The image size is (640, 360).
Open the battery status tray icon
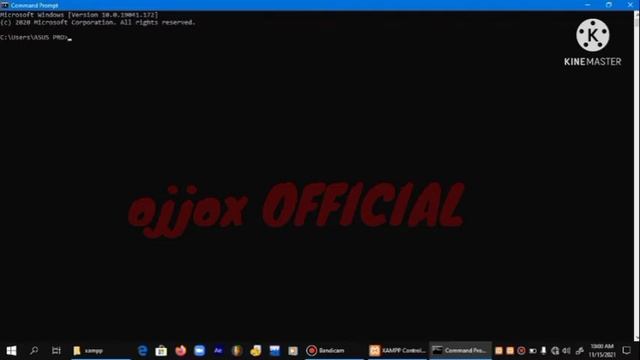click(x=533, y=350)
